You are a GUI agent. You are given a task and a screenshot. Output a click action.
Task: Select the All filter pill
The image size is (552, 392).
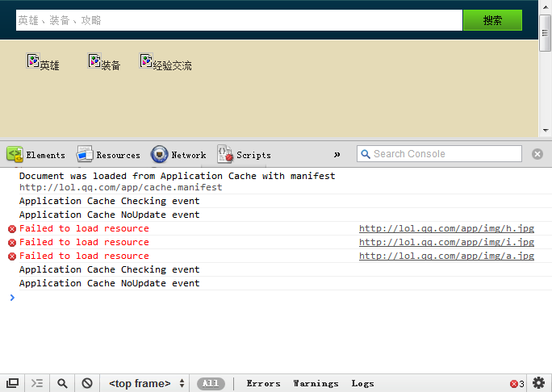[211, 384]
